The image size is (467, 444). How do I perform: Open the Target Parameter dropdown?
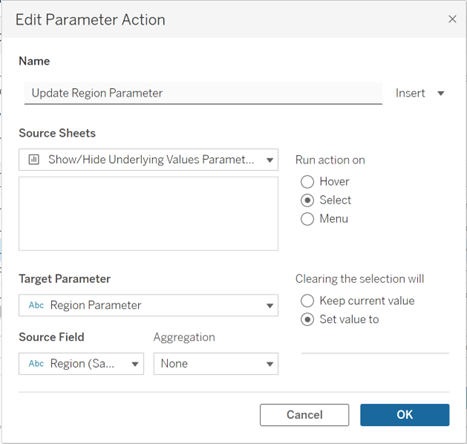(x=148, y=305)
